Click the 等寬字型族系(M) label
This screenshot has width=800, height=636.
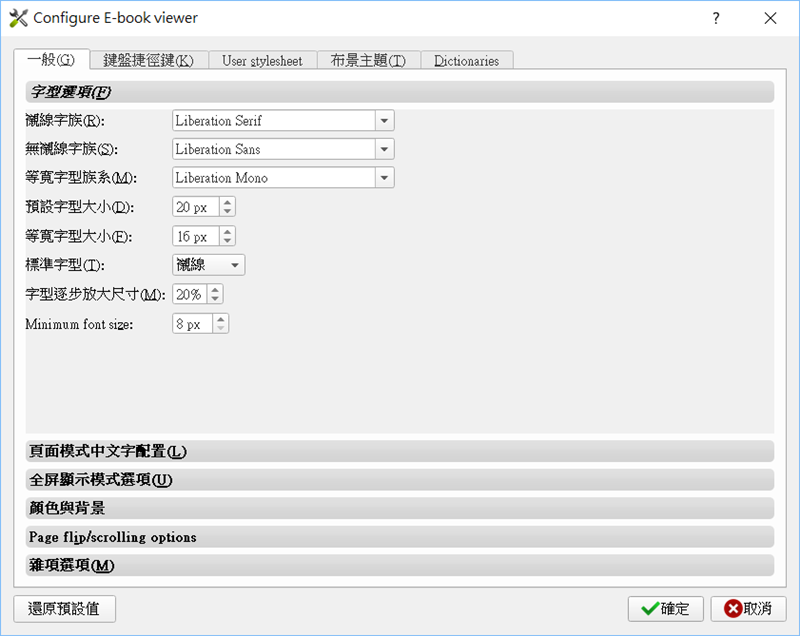tap(81, 178)
